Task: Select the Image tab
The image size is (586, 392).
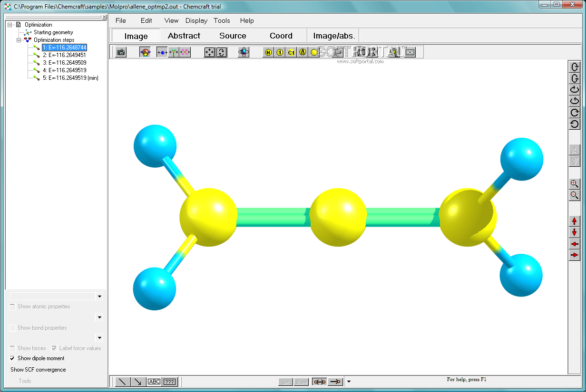Action: tap(136, 36)
